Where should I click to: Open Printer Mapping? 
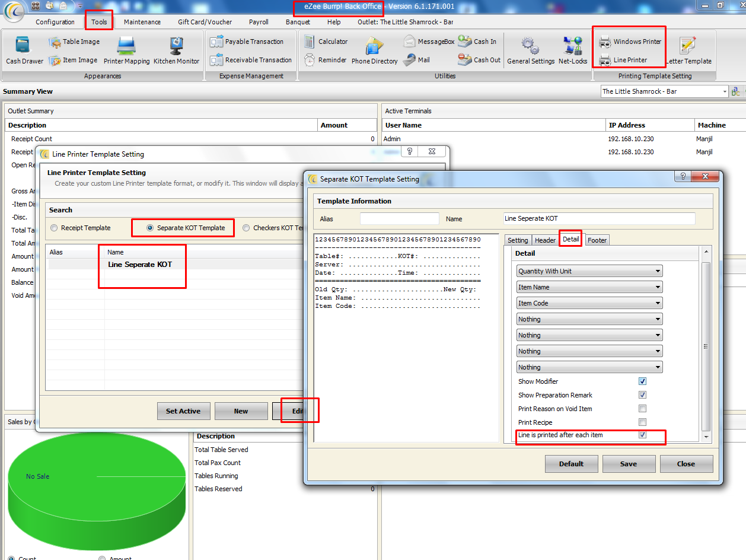coord(126,51)
